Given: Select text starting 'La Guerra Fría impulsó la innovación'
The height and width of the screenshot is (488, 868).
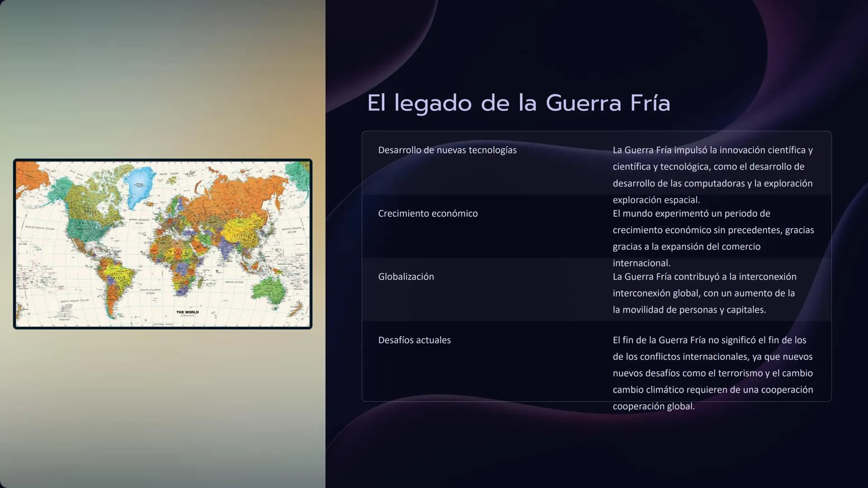Looking at the screenshot, I should (x=713, y=175).
